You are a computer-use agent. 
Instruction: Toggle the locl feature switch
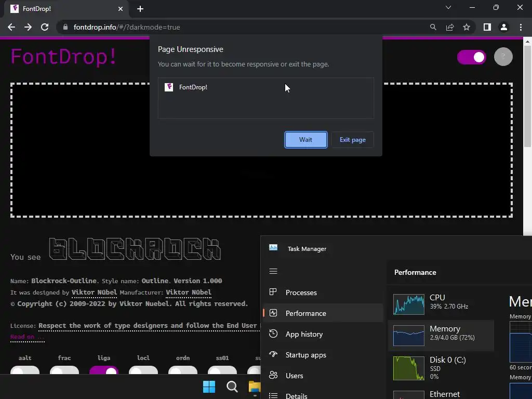coord(143,370)
